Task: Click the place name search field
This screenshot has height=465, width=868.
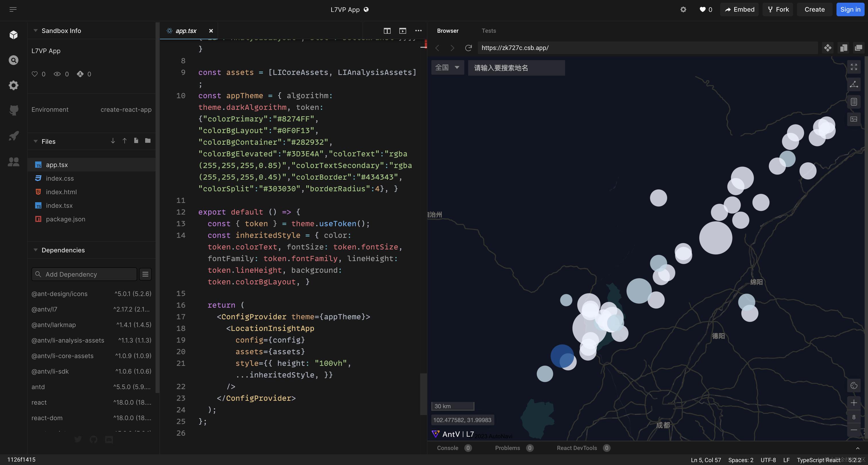Action: [x=516, y=68]
